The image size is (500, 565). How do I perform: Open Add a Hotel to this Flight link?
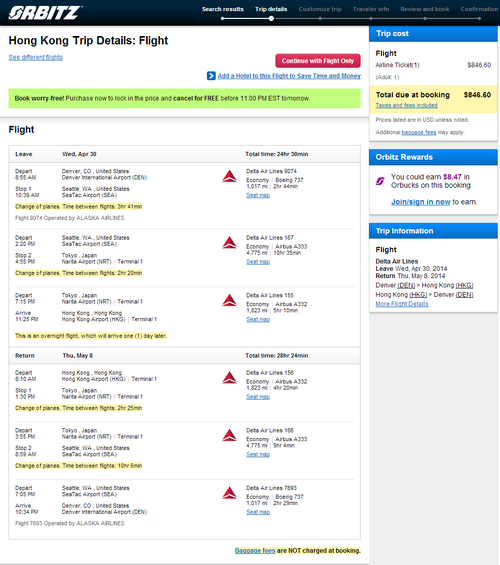tap(289, 76)
